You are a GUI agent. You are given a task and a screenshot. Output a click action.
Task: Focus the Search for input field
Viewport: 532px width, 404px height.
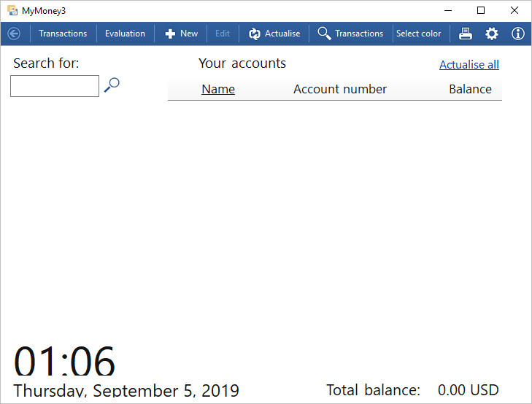[x=55, y=86]
